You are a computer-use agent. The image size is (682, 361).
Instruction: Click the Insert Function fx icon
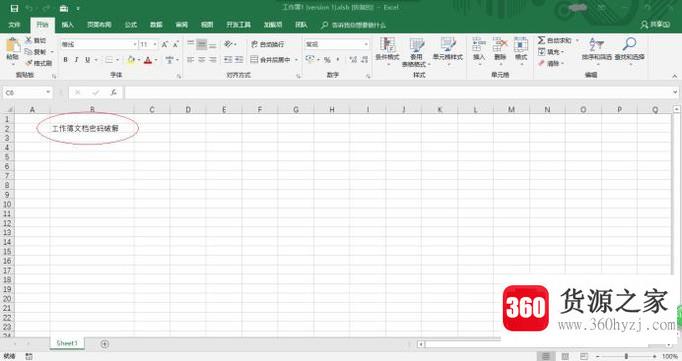114,92
